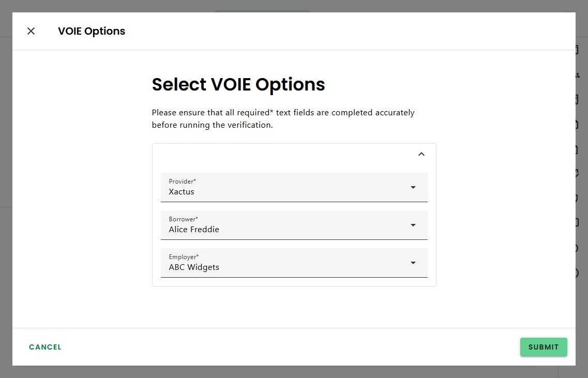The height and width of the screenshot is (378, 588).
Task: Click the topmost icon in right sidebar
Action: pos(577,51)
